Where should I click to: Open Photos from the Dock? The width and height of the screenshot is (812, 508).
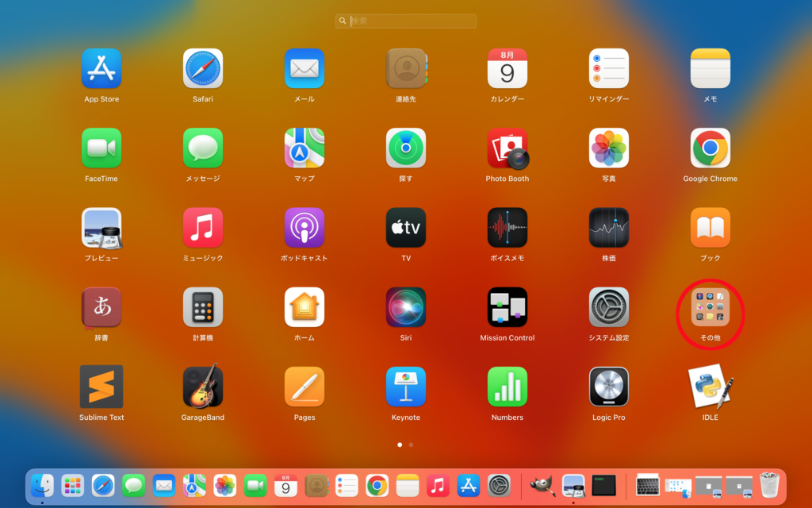[224, 486]
